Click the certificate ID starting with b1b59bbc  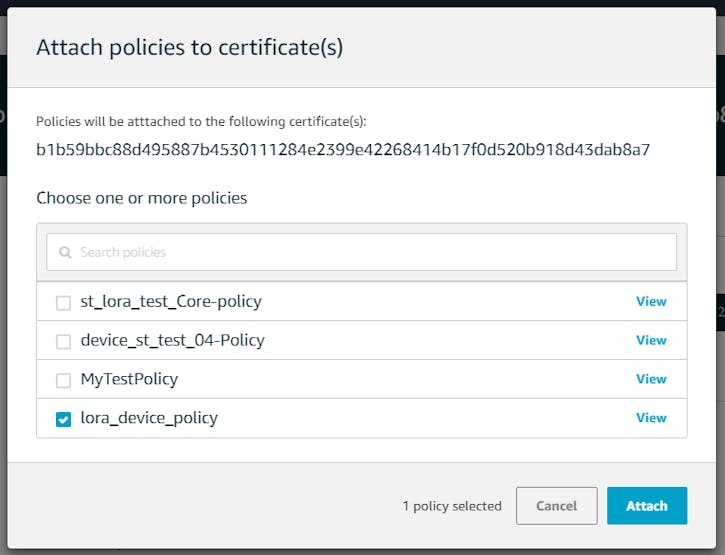pos(343,150)
